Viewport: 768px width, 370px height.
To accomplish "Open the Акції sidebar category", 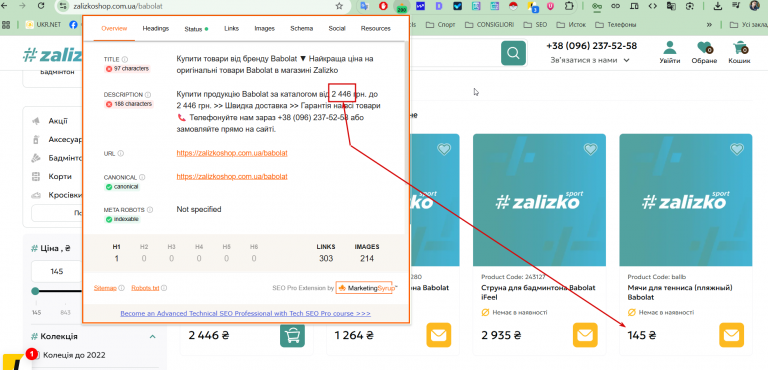I will point(58,121).
